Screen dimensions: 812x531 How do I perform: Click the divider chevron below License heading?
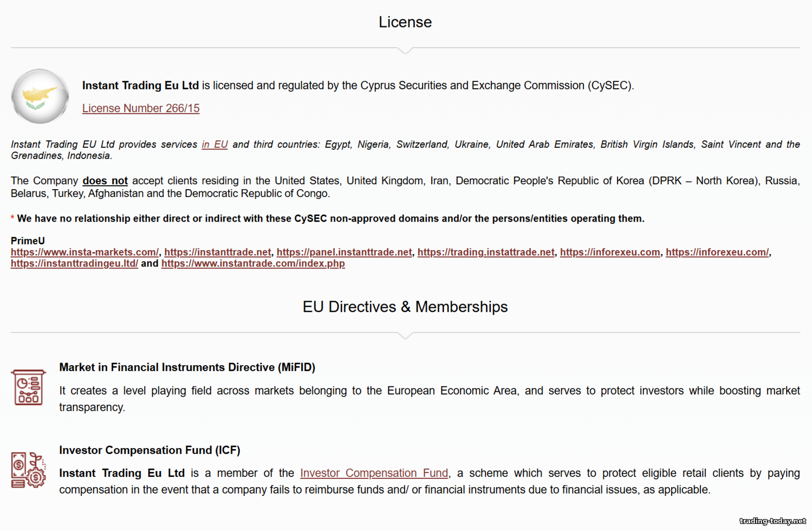(x=405, y=50)
